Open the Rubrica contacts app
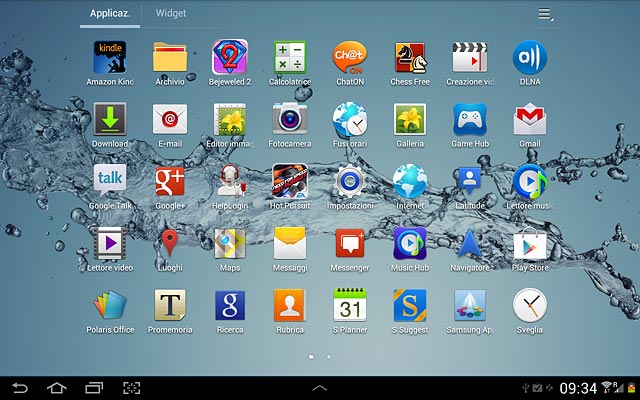 [x=290, y=311]
